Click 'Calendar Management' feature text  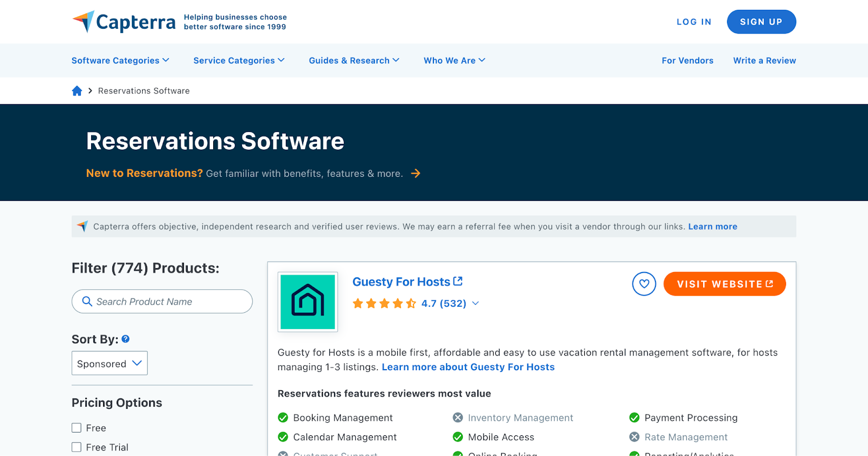coord(345,437)
